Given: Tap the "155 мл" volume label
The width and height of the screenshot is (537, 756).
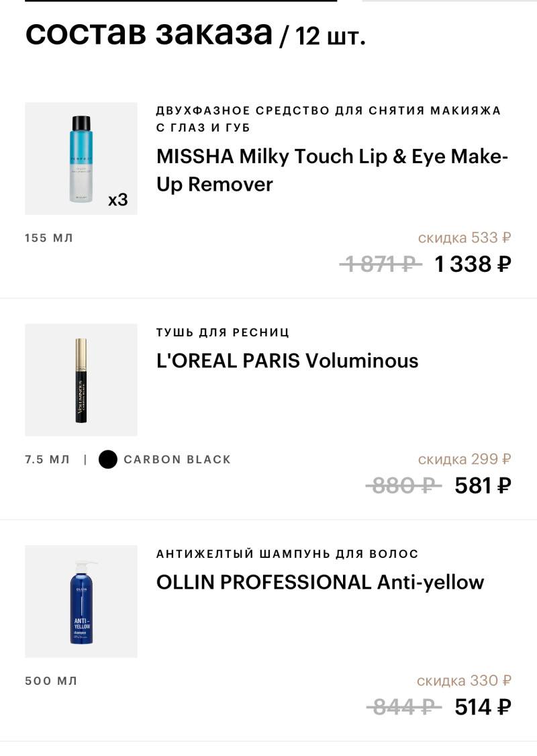Looking at the screenshot, I should coord(49,238).
